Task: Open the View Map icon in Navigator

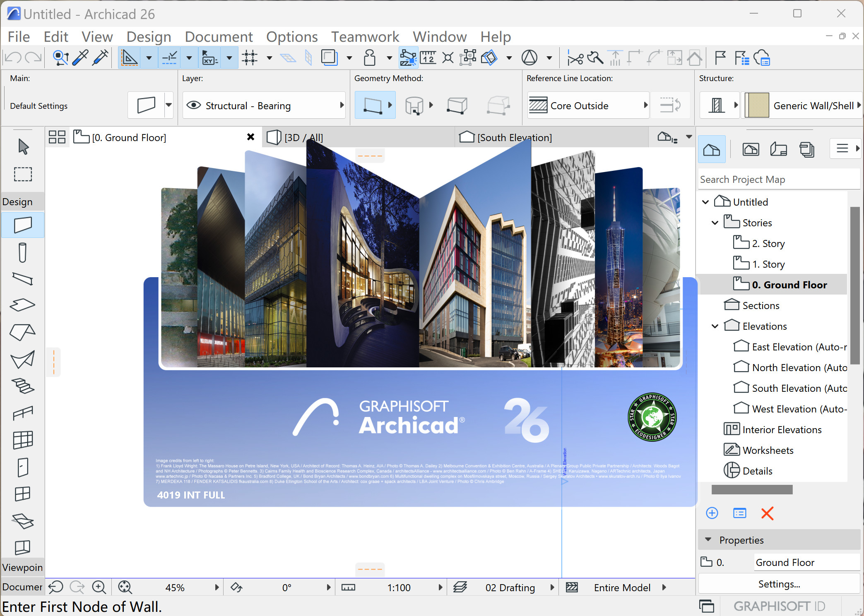Action: pos(751,149)
